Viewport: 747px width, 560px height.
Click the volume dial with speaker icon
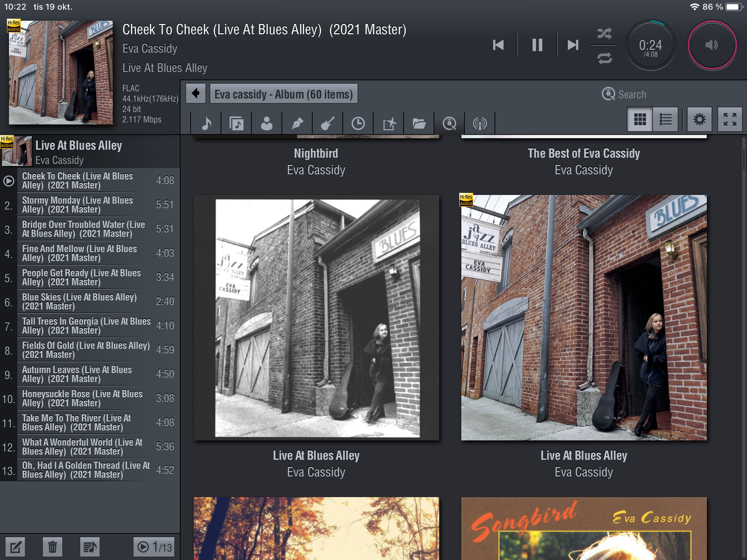pyautogui.click(x=712, y=45)
